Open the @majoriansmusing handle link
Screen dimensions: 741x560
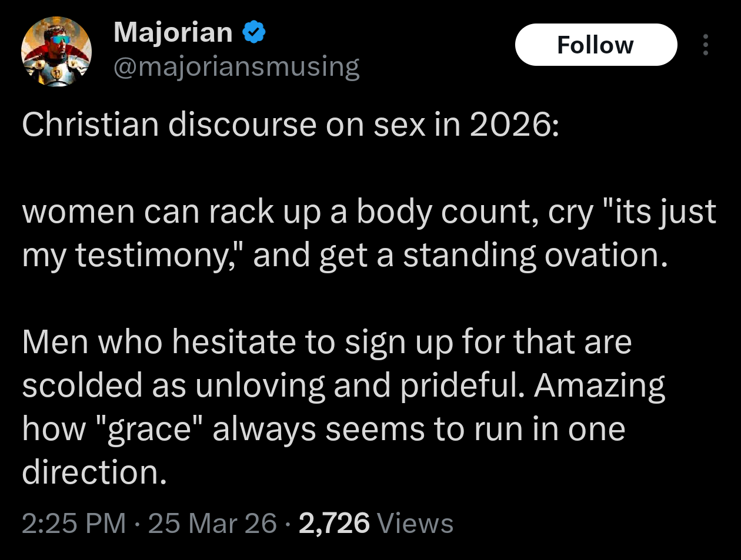coord(236,67)
